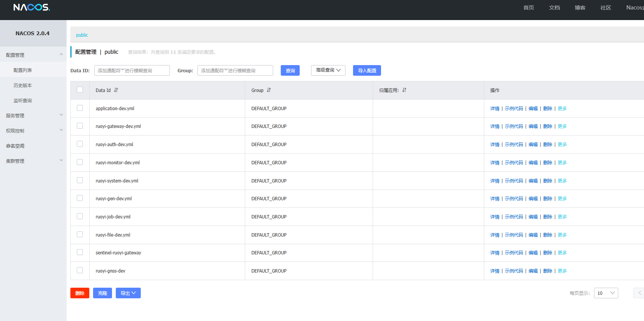644x321 pixels.
Task: Select all rows checkbox in header
Action: (x=80, y=90)
